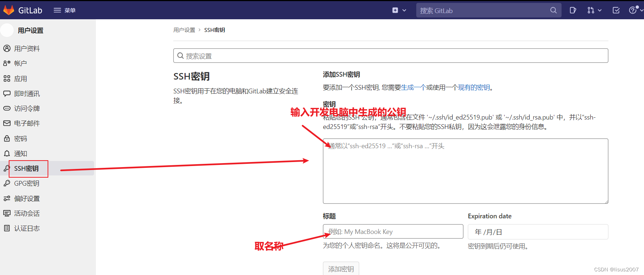
Task: Click the 偏好设置 sliders icon
Action: 7,198
